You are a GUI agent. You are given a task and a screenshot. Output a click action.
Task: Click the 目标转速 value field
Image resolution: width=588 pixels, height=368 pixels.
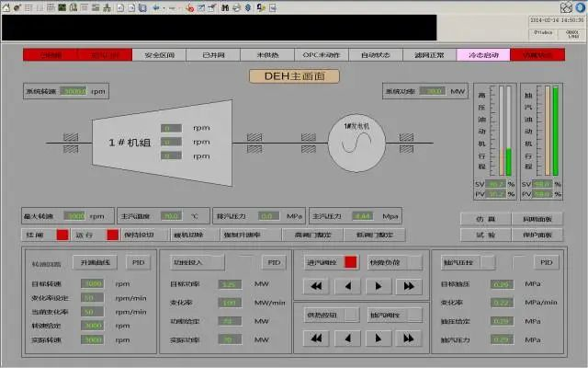[93, 284]
